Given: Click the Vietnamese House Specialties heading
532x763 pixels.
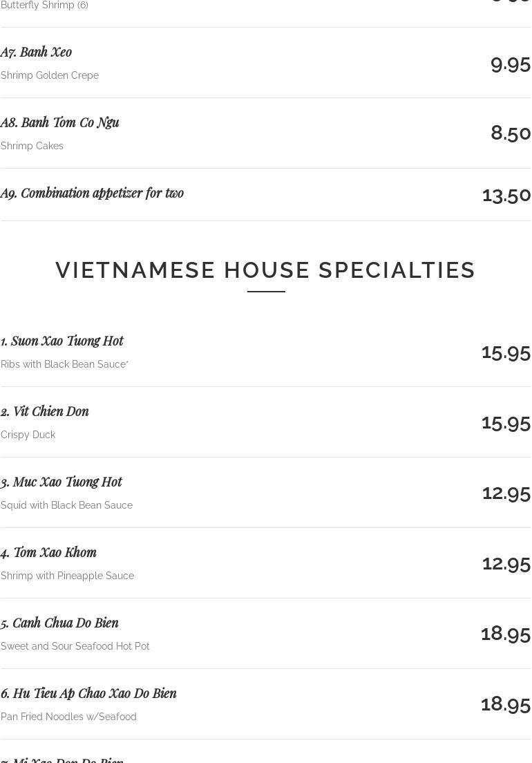Looking at the screenshot, I should tap(265, 270).
